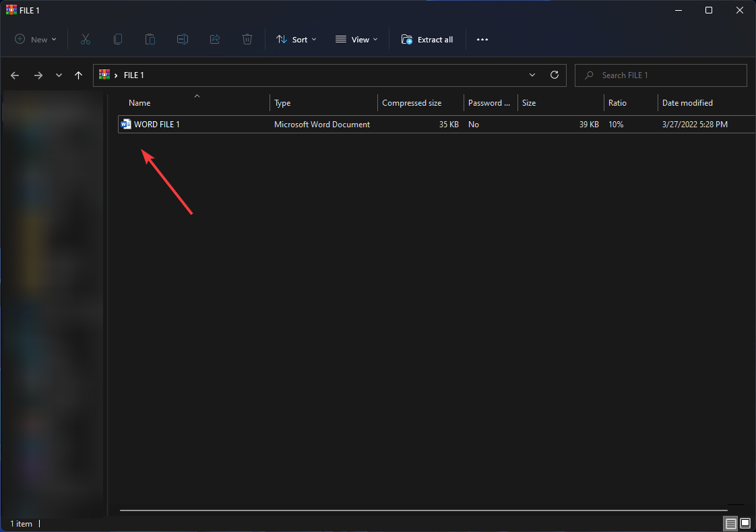Click the Paste clipboard icon
The image size is (756, 532).
150,40
